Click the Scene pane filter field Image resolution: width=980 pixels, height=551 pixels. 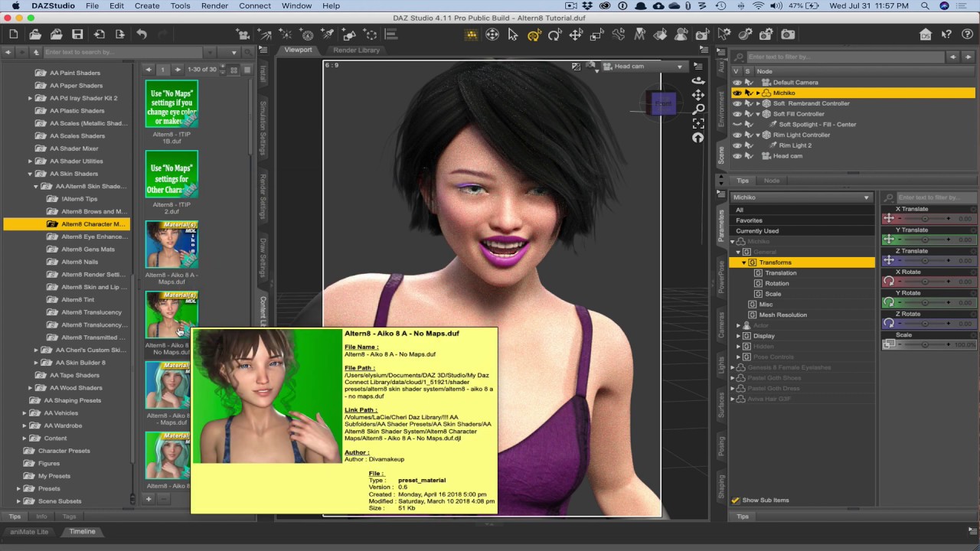pyautogui.click(x=844, y=57)
